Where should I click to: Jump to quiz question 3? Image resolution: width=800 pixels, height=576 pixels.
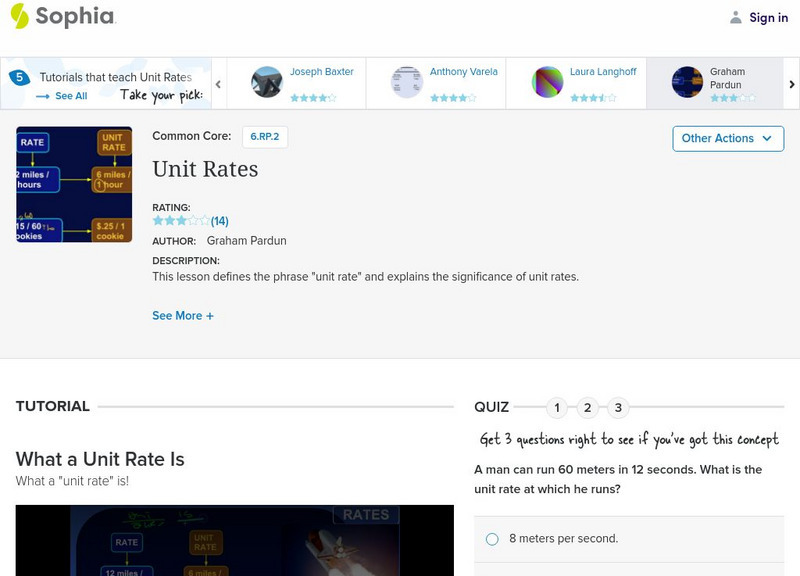click(x=618, y=408)
